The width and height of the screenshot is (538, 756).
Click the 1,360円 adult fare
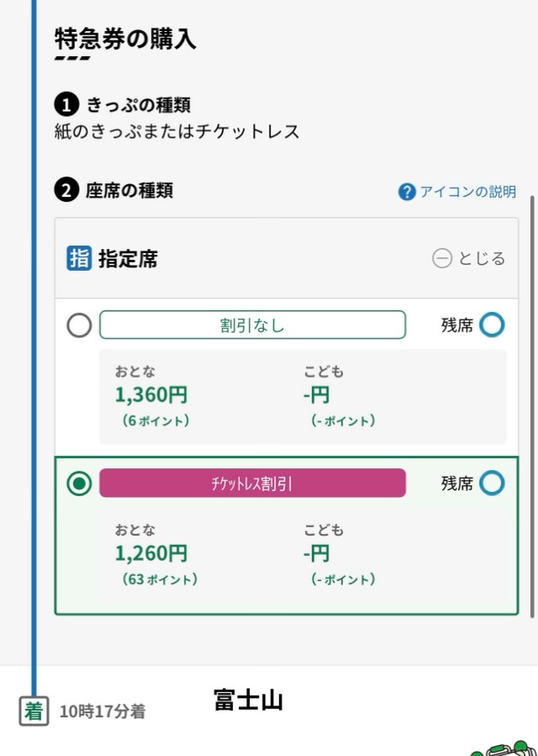pyautogui.click(x=150, y=395)
